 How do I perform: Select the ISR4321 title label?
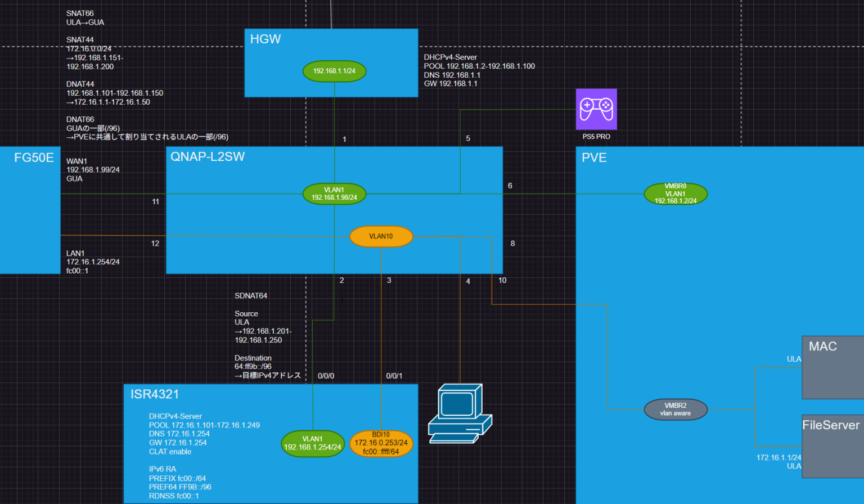point(155,394)
